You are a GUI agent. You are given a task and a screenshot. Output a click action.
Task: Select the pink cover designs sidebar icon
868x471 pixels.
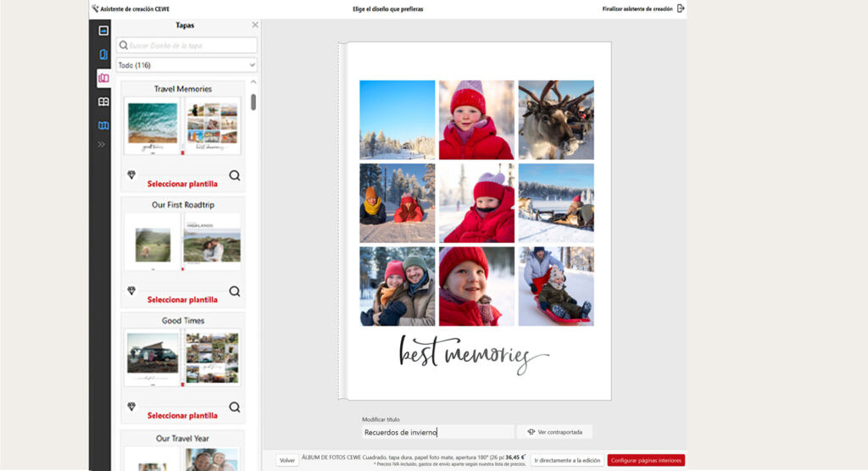103,78
